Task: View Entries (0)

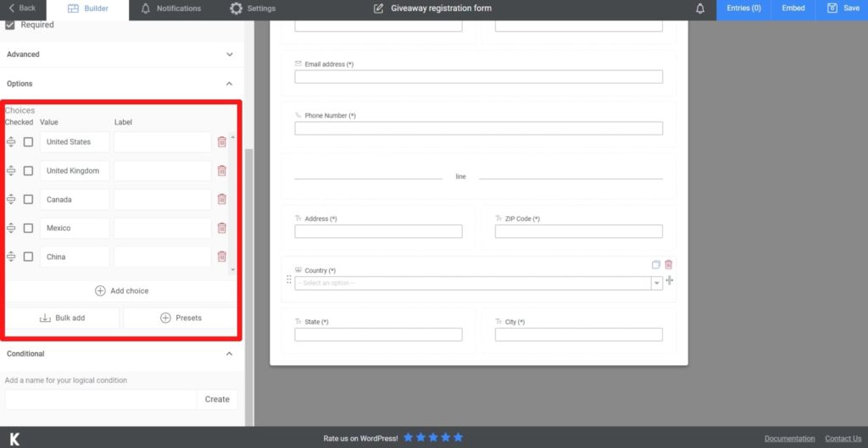Action: pos(743,8)
